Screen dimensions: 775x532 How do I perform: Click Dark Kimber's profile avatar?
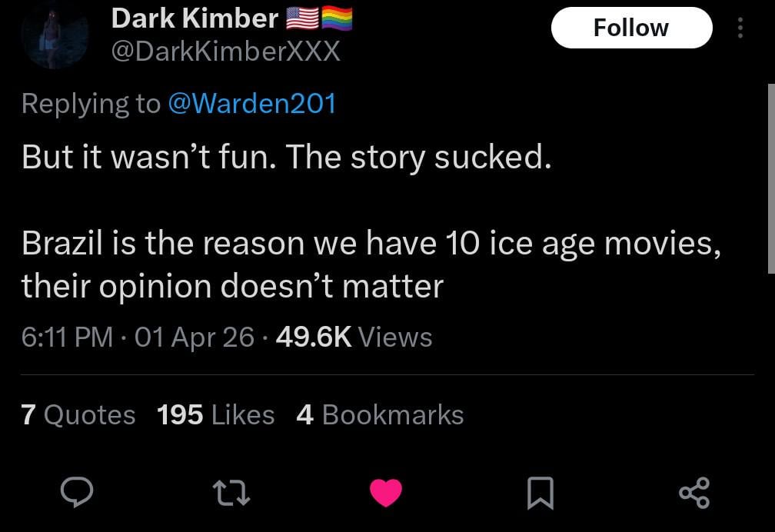pos(55,35)
